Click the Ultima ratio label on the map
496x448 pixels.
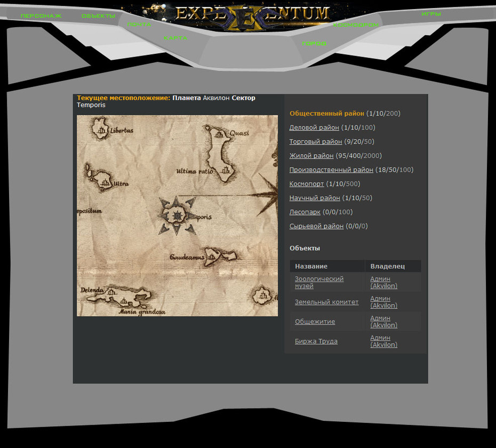[x=195, y=171]
